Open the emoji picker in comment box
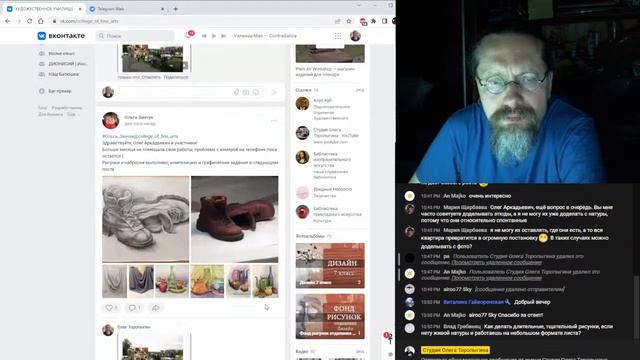This screenshot has height=360, width=640. coord(256,92)
